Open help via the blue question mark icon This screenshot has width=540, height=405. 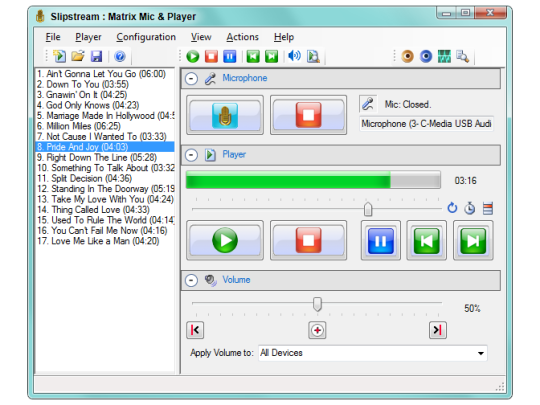[120, 56]
